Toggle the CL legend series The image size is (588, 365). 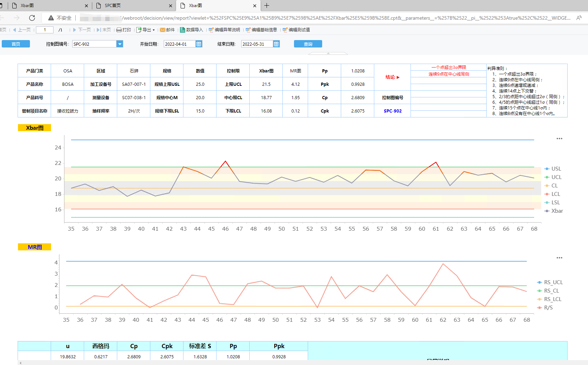pyautogui.click(x=551, y=186)
